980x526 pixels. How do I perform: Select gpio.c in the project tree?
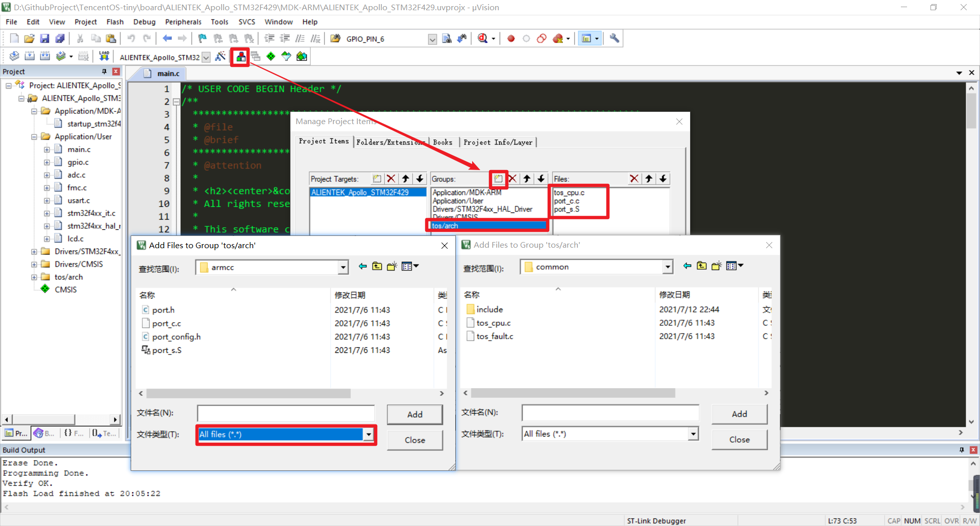(78, 162)
